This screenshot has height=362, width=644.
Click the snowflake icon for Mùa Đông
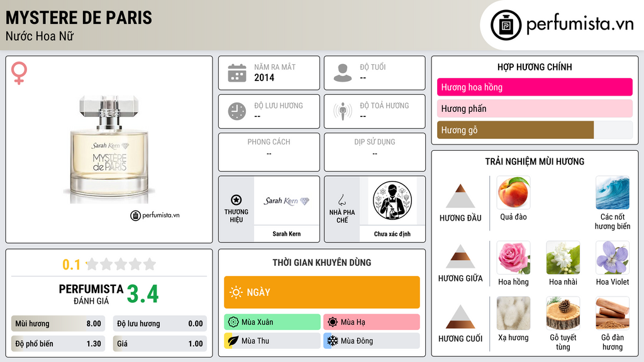tap(333, 341)
